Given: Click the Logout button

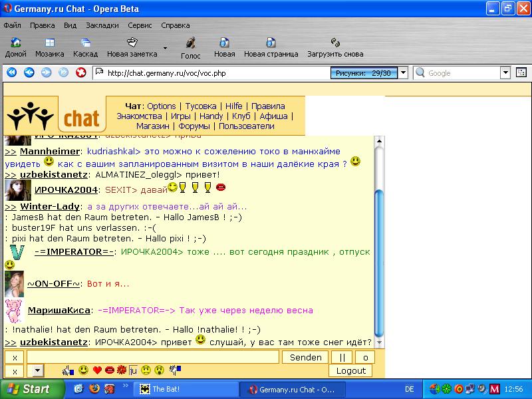Looking at the screenshot, I should 351,370.
